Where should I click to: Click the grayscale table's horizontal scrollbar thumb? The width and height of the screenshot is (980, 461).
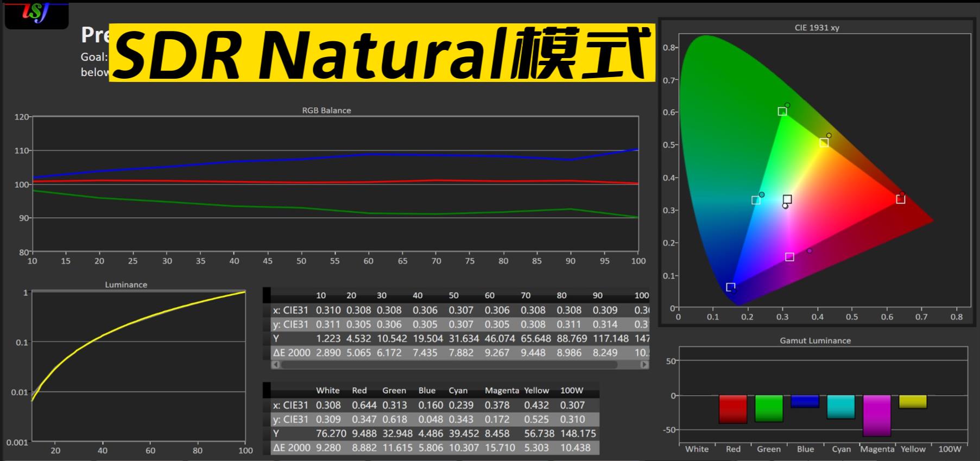pyautogui.click(x=449, y=365)
